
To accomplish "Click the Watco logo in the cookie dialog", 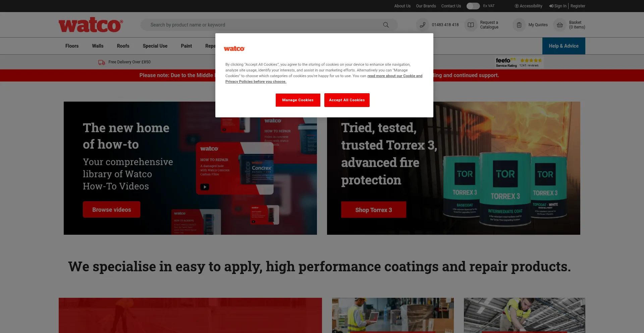I will click(234, 49).
